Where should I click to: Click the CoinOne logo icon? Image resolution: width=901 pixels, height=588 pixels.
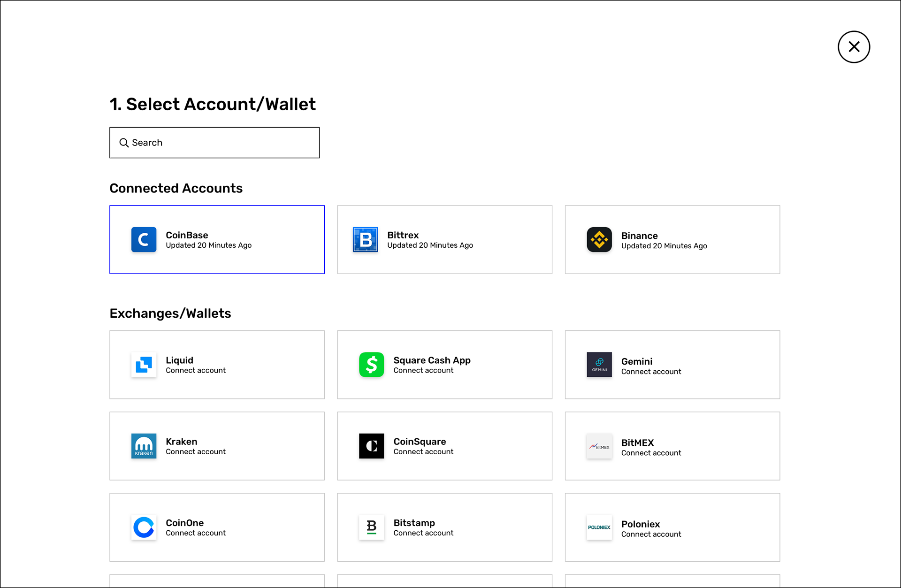click(x=144, y=527)
